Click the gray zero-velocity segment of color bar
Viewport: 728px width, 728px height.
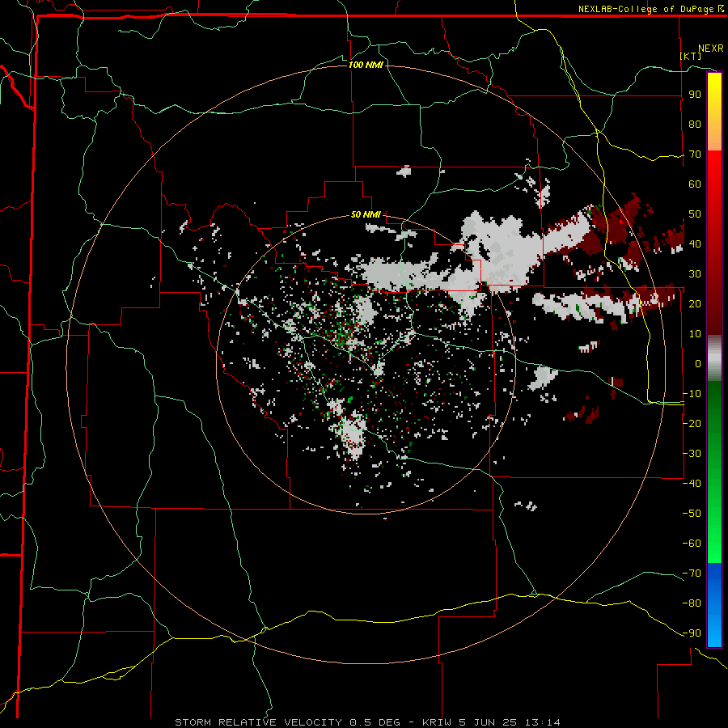pyautogui.click(x=714, y=358)
